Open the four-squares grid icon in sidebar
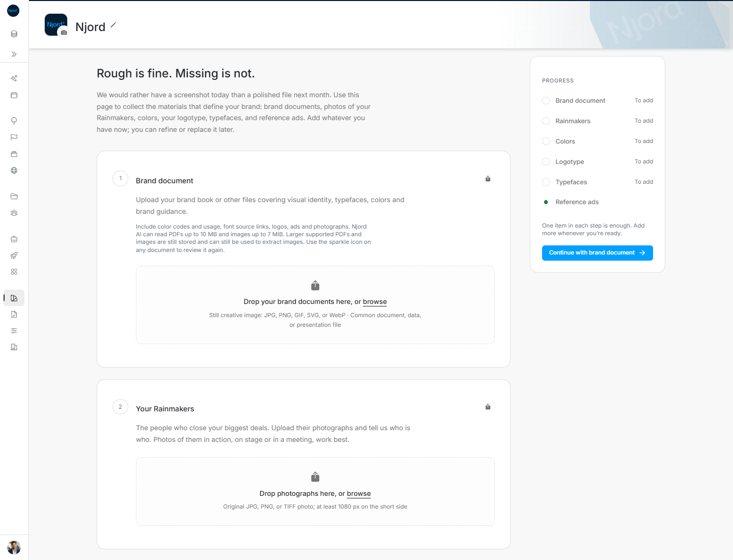This screenshot has width=733, height=560. tap(14, 272)
